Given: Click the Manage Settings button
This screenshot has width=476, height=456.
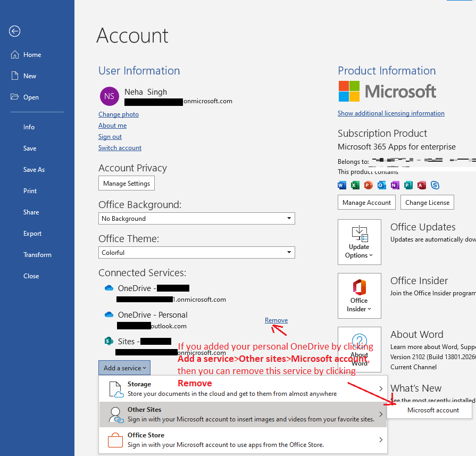Looking at the screenshot, I should (127, 183).
